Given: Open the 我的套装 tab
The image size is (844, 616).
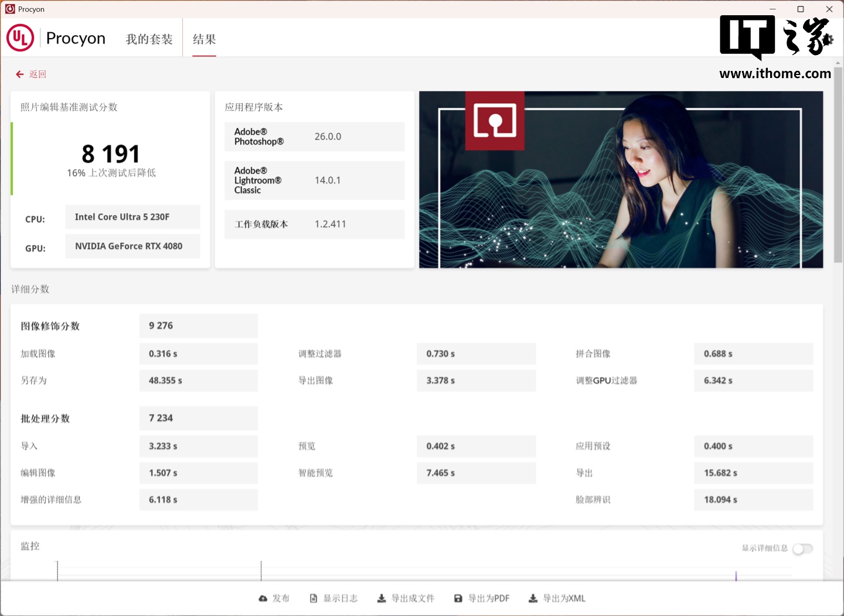Looking at the screenshot, I should [x=149, y=39].
